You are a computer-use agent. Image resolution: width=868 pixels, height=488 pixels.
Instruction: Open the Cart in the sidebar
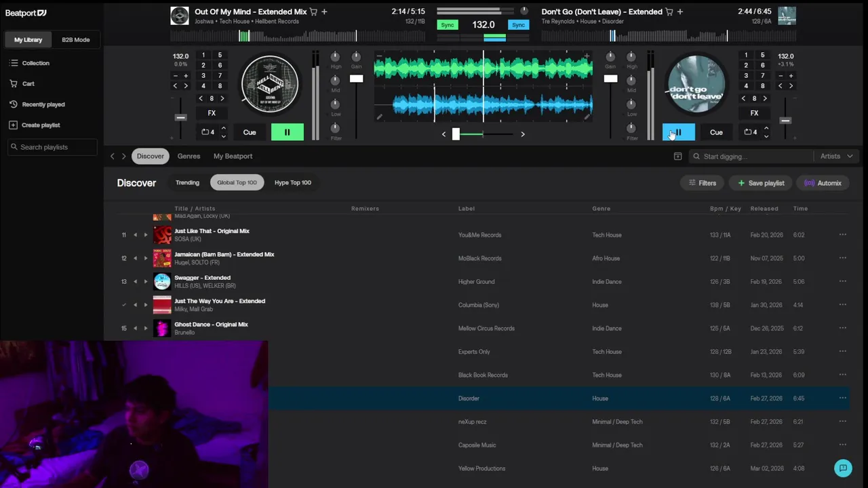(x=22, y=83)
